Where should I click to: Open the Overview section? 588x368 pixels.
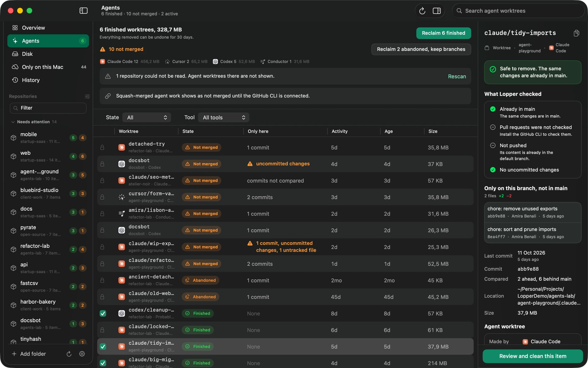(x=48, y=28)
